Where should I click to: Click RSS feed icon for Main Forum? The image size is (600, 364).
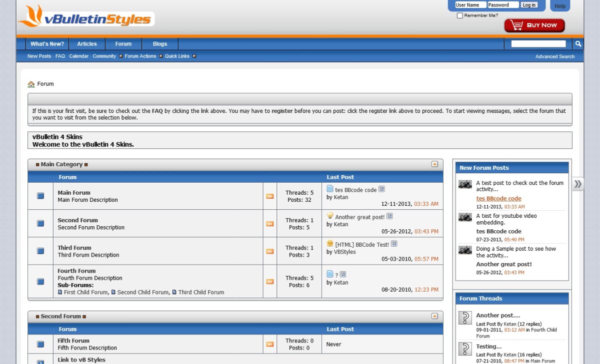point(270,196)
